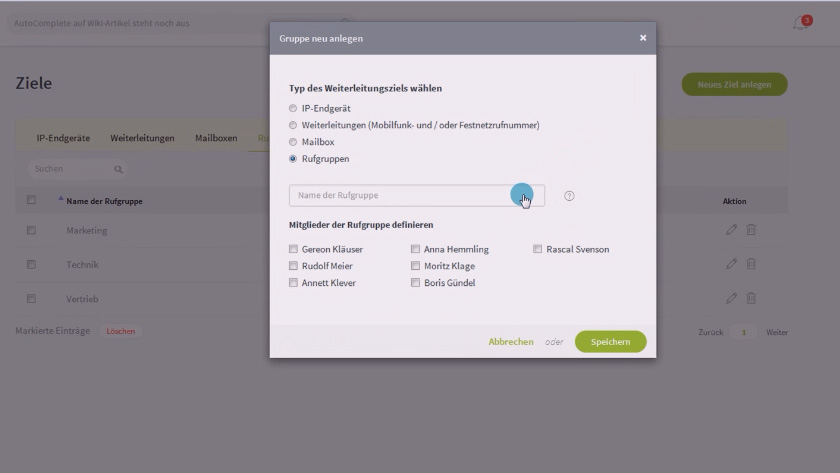
Task: Select the Mailbox radio option
Action: (x=292, y=142)
